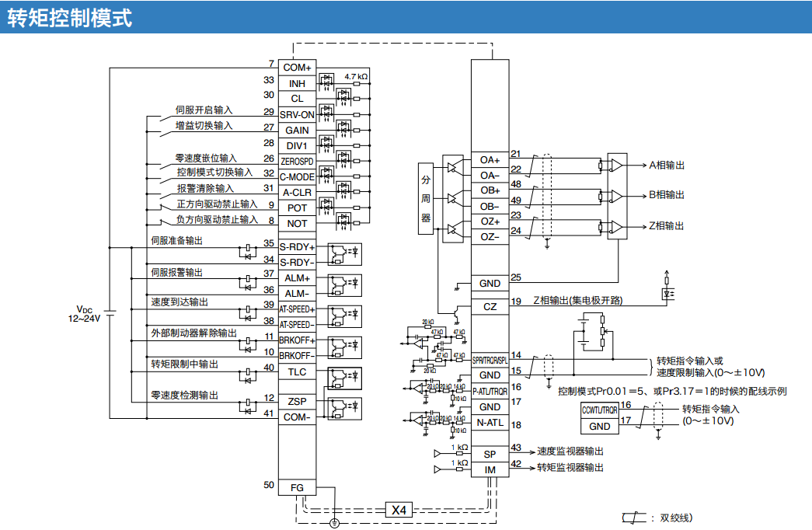Click the ground symbol below the FG terminal
The width and height of the screenshot is (812, 530).
click(x=334, y=522)
